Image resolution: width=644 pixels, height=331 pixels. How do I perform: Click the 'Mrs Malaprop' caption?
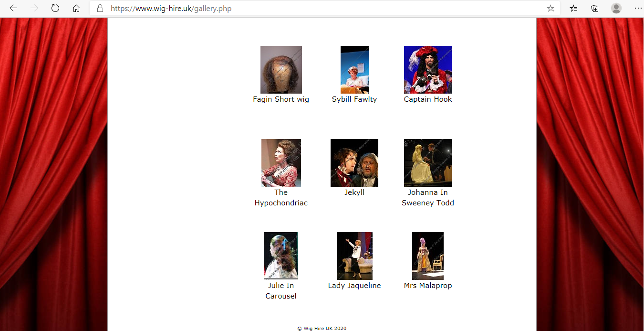[x=428, y=286]
